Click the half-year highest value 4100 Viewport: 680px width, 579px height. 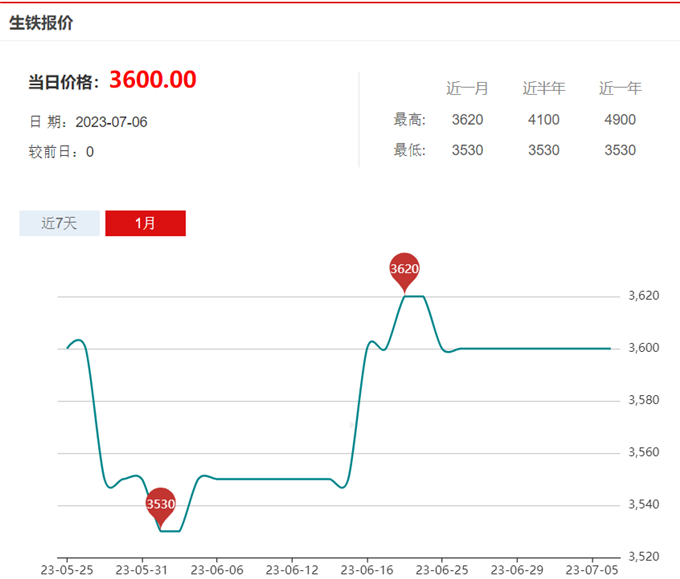(543, 120)
